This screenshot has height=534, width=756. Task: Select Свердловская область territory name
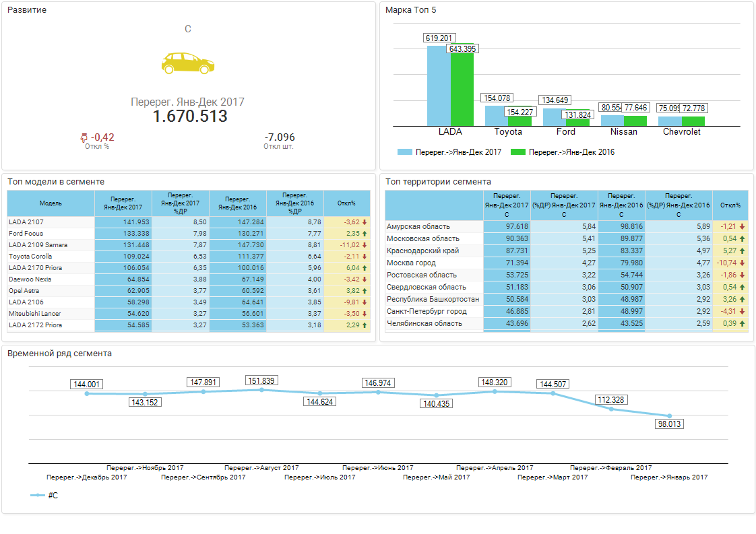(427, 288)
